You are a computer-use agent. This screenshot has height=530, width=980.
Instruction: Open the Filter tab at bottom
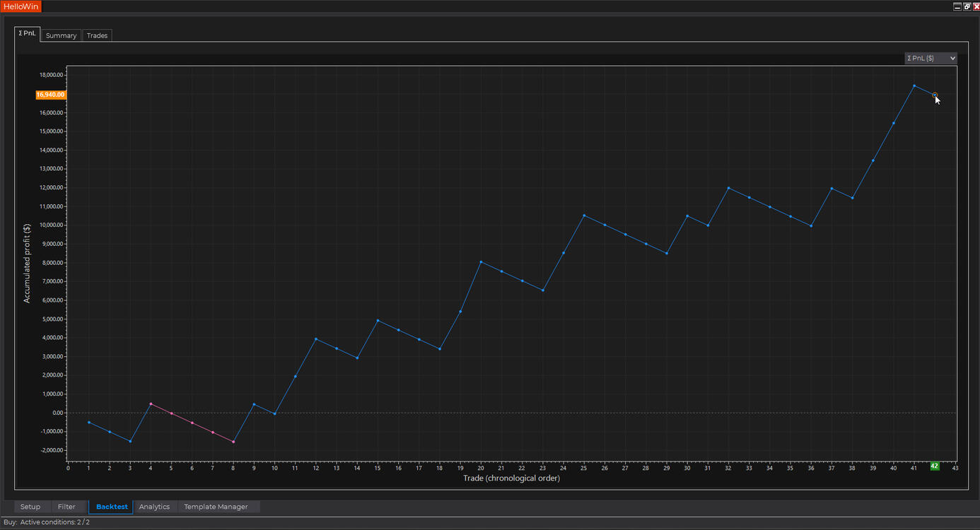(x=66, y=507)
